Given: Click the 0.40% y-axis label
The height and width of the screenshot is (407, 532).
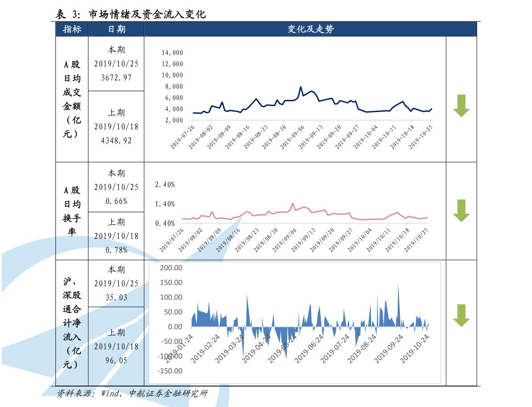Looking at the screenshot, I should pyautogui.click(x=165, y=223).
